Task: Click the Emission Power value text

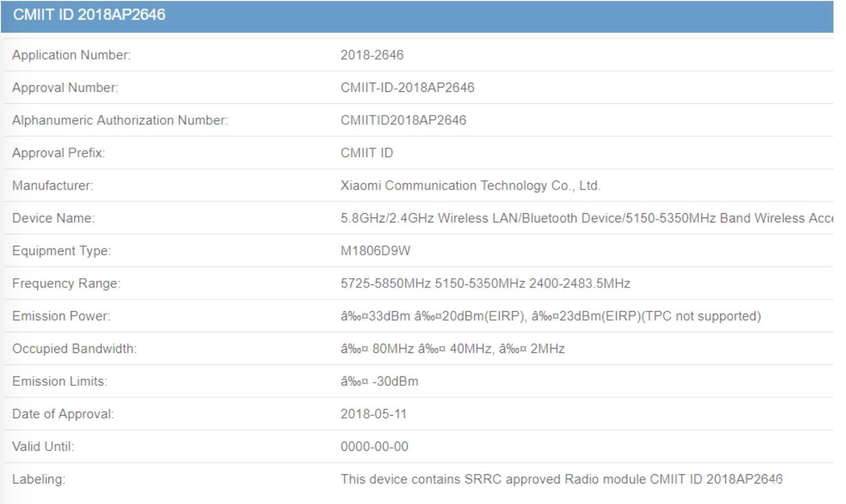Action: tap(550, 316)
